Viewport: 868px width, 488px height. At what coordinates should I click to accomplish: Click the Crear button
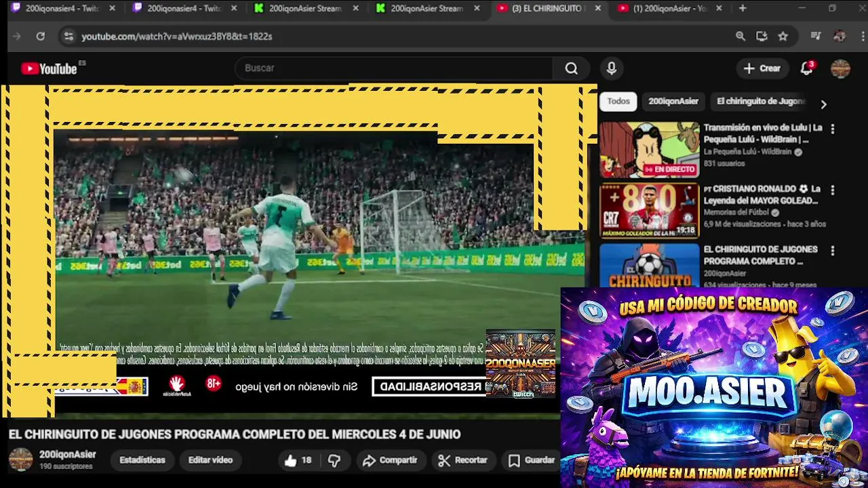[762, 68]
